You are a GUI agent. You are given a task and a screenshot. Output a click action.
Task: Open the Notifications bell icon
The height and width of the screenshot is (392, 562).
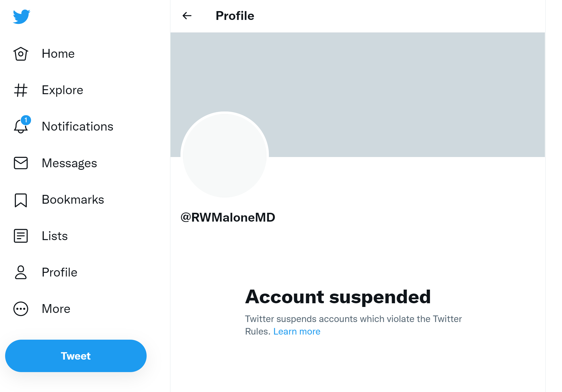click(x=21, y=126)
